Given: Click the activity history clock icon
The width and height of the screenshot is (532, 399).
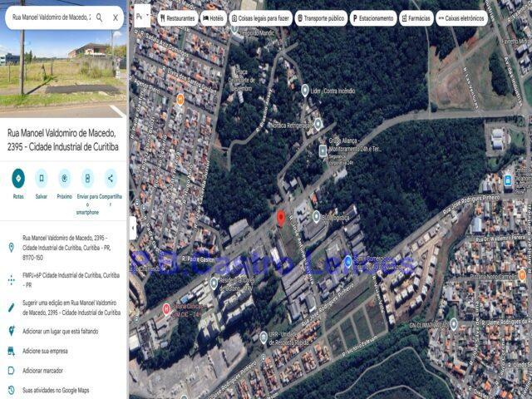Looking at the screenshot, I should pos(11,390).
